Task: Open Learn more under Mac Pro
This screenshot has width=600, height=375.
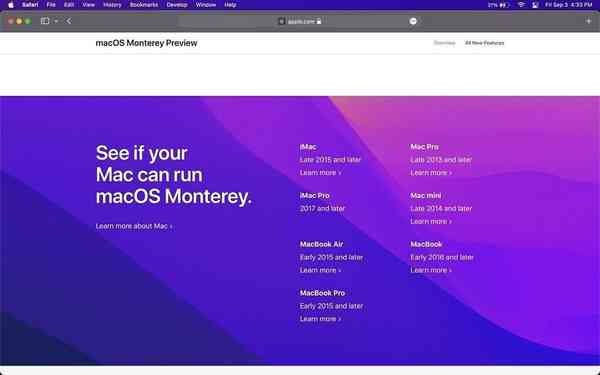Action: [x=431, y=173]
